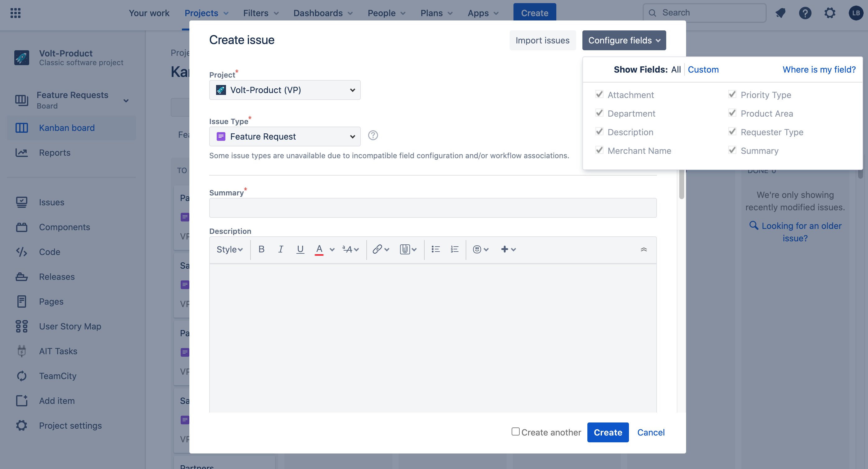Open the Dashboards menu in navigation

(x=323, y=13)
